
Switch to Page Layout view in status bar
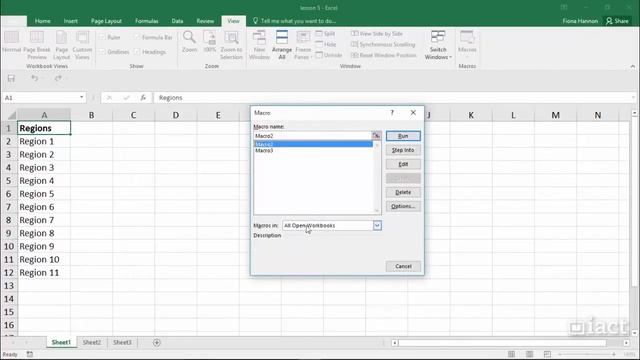pos(529,354)
